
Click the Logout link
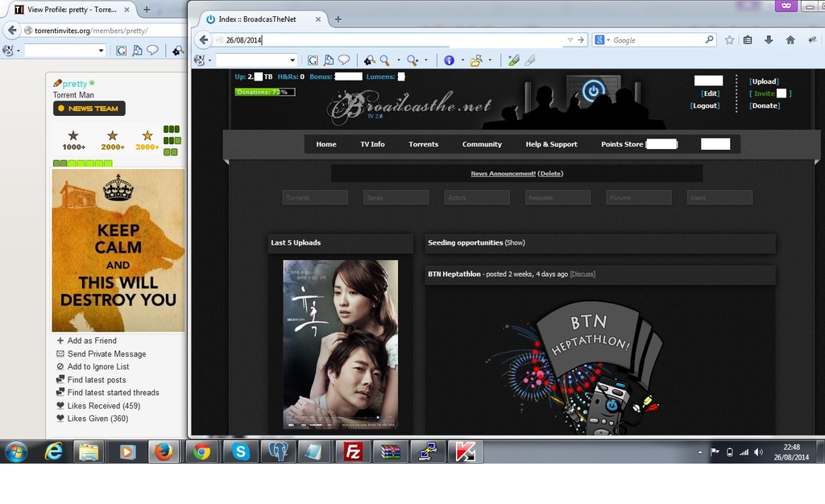704,105
